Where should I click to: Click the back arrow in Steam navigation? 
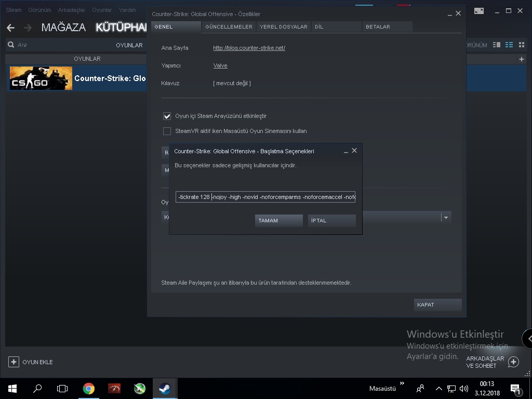click(10, 28)
